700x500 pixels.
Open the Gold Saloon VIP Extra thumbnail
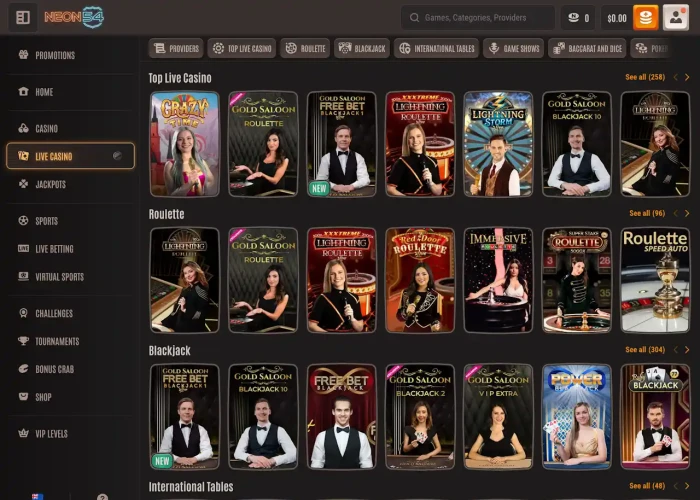[498, 417]
